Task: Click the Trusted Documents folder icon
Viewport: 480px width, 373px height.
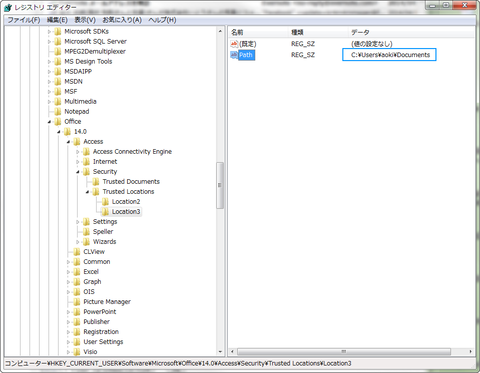Action: (x=96, y=182)
